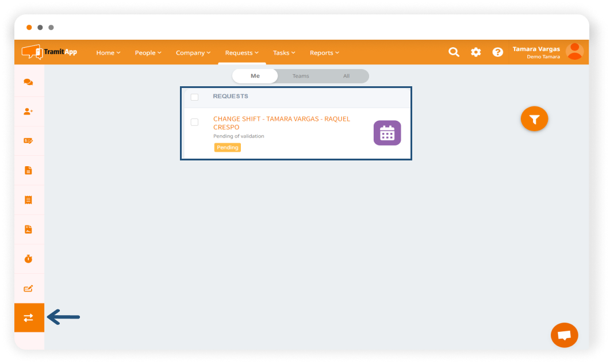The width and height of the screenshot is (610, 364).
Task: Open the Change Shift Tamara Vargas request link
Action: [281, 123]
